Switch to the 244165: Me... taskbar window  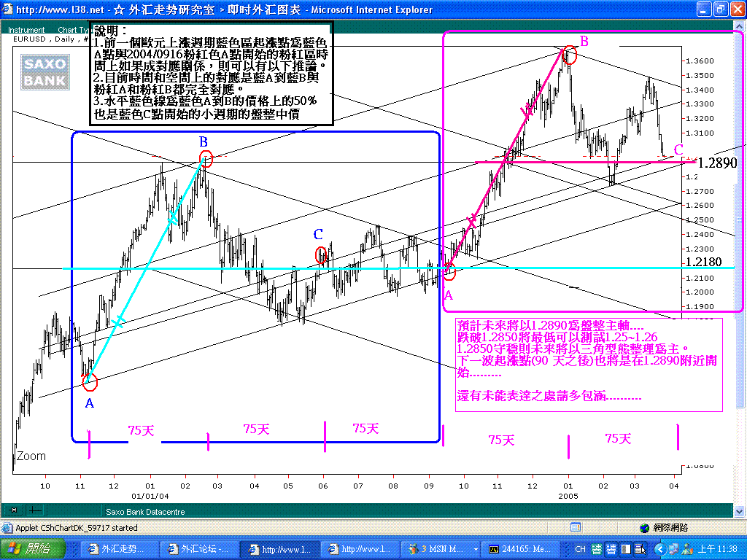pos(520,550)
